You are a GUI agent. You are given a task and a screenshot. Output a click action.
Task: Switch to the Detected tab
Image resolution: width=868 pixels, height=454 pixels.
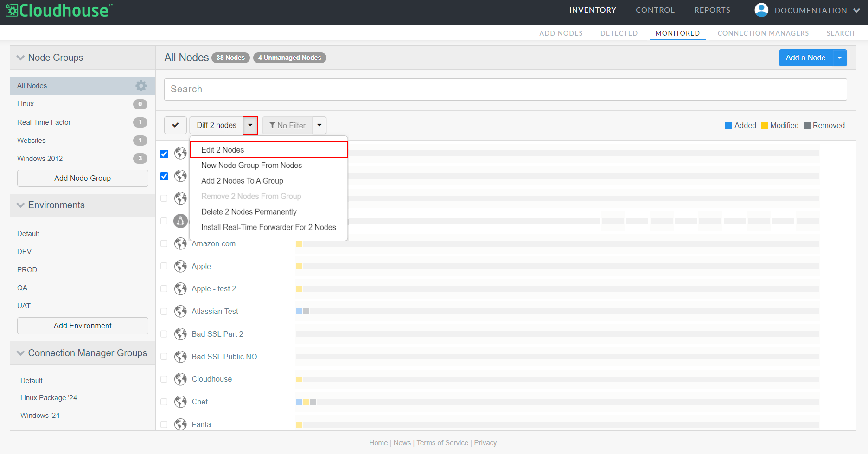(619, 33)
